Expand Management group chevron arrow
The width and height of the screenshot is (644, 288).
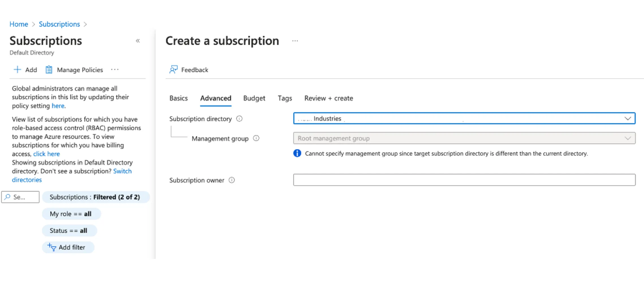(x=628, y=138)
